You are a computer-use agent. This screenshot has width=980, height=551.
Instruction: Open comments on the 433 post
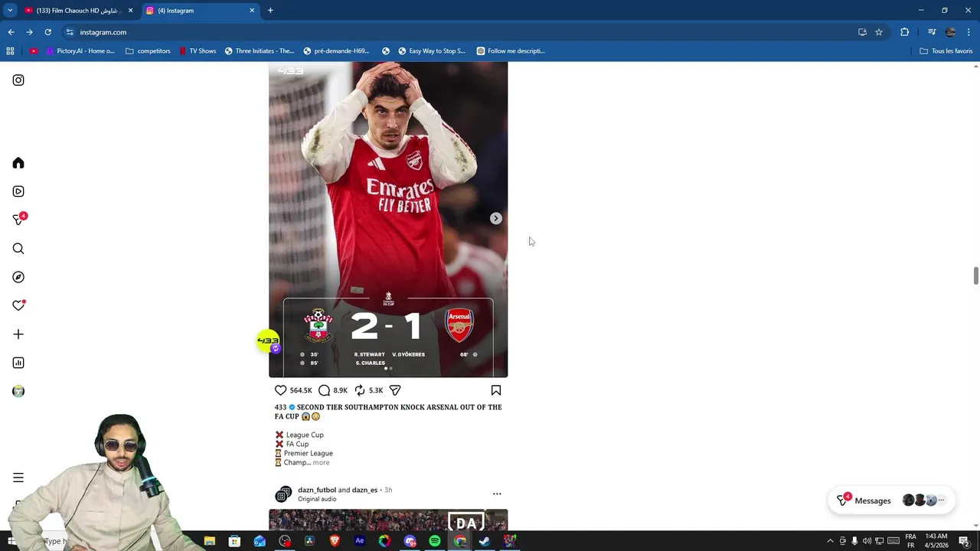point(324,390)
